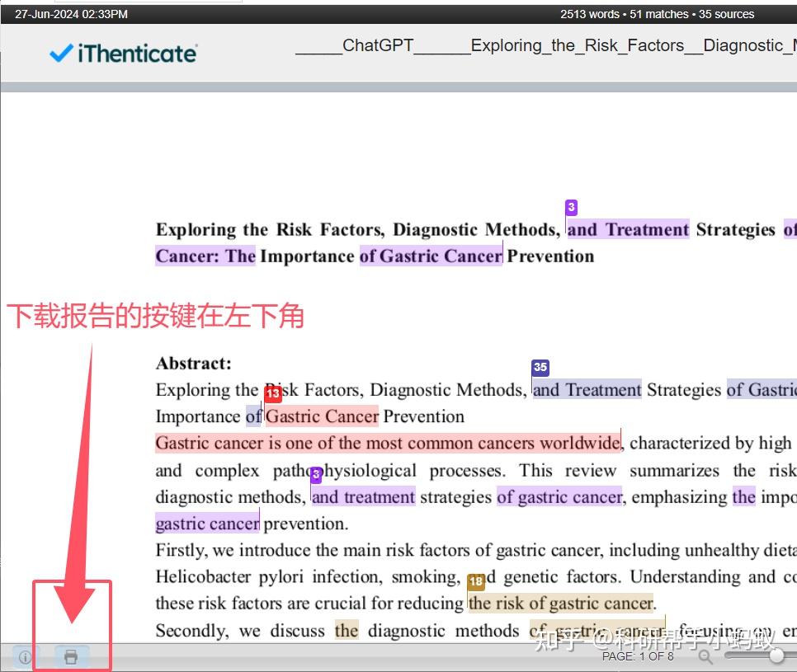Open the document info icon
This screenshot has width=797, height=672.
[x=25, y=657]
